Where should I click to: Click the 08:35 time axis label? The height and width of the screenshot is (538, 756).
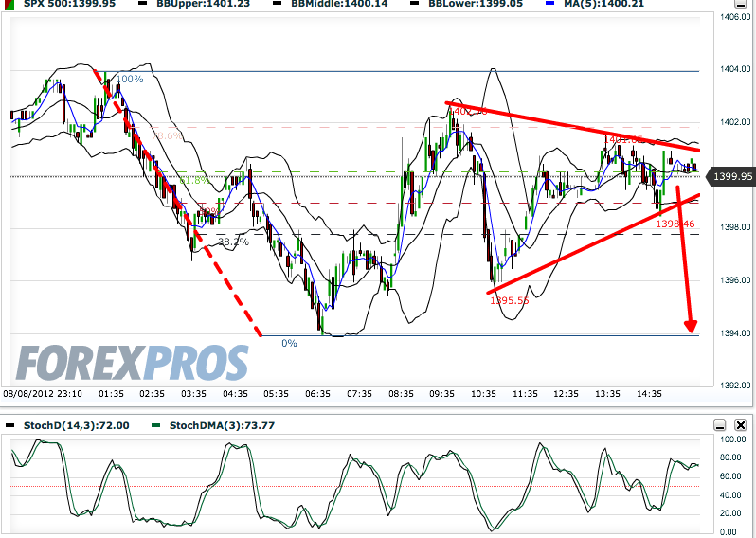(x=401, y=394)
